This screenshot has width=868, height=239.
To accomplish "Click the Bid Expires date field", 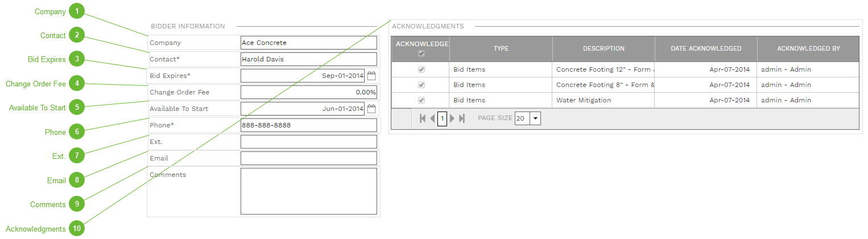I will 303,76.
